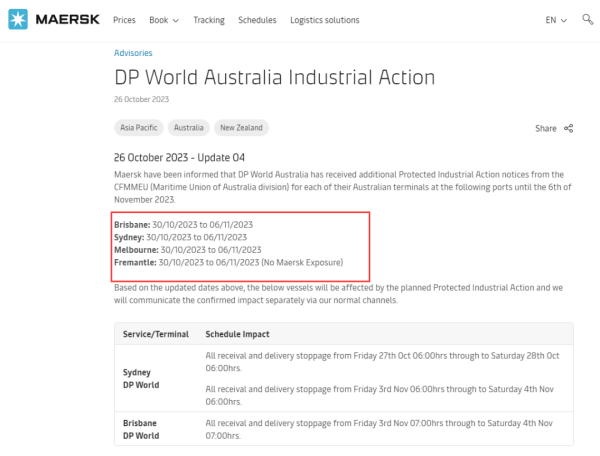Click the Brisbane date range line
The image size is (600, 456).
[183, 224]
